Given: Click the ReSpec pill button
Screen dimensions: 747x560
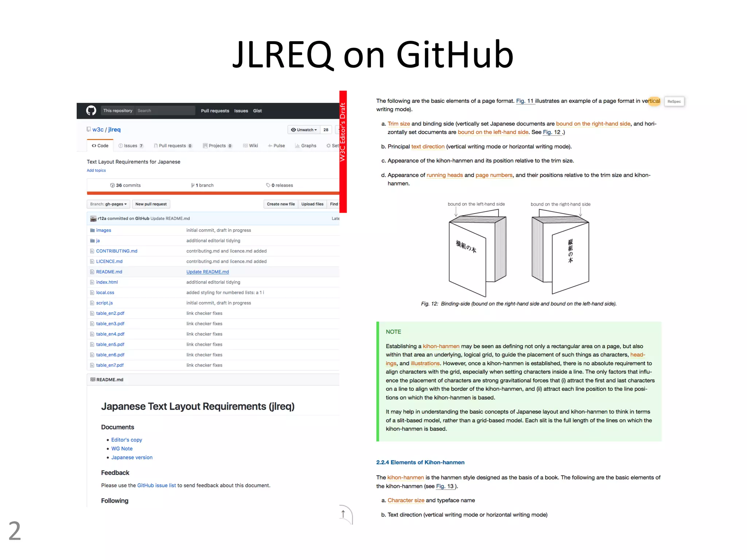Looking at the screenshot, I should click(674, 101).
